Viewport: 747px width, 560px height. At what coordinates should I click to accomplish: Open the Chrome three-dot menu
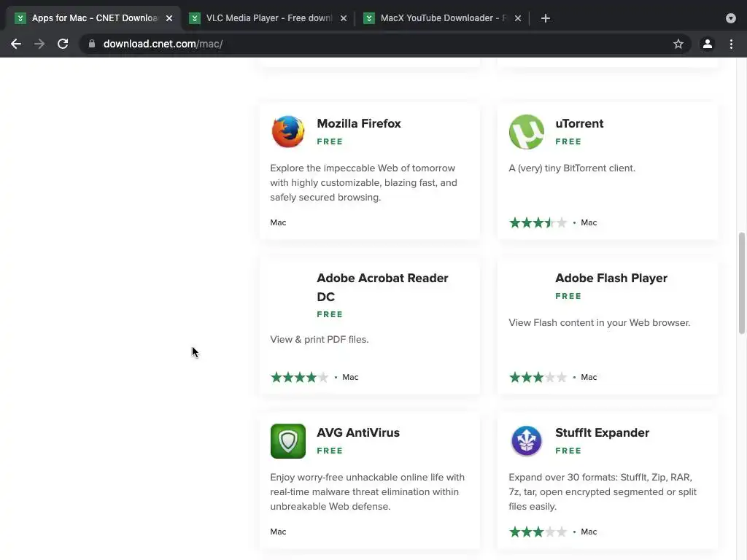click(731, 44)
